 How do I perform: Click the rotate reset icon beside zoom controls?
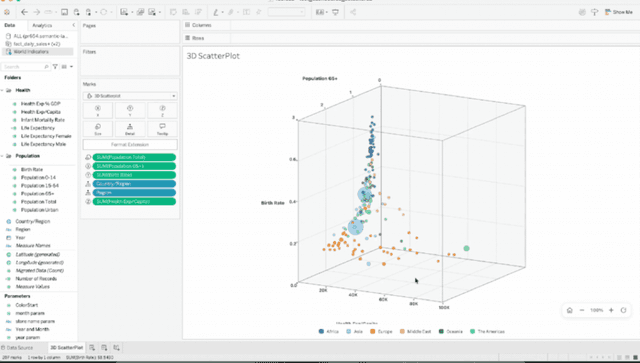(x=623, y=310)
